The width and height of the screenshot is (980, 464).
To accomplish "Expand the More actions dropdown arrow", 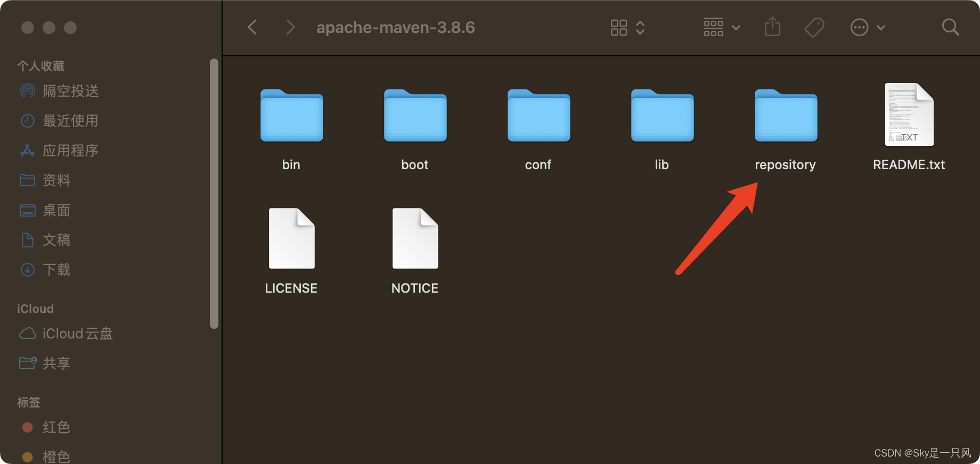I will click(881, 28).
